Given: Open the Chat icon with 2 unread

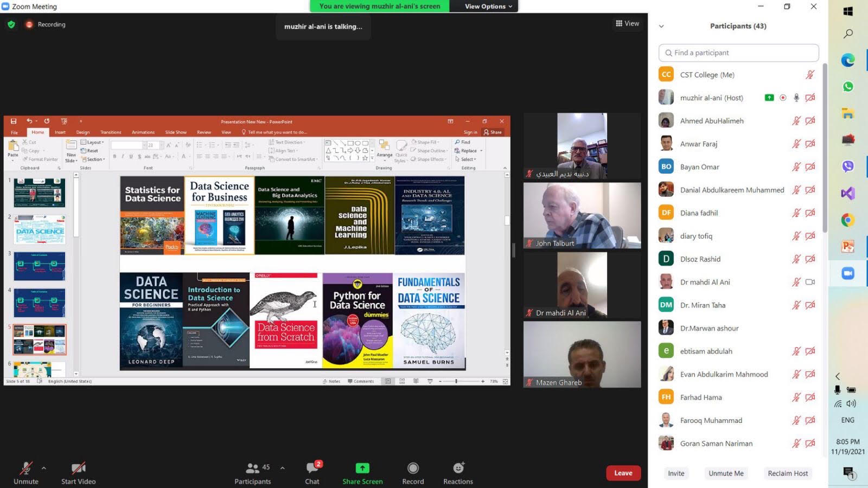Looking at the screenshot, I should [313, 467].
